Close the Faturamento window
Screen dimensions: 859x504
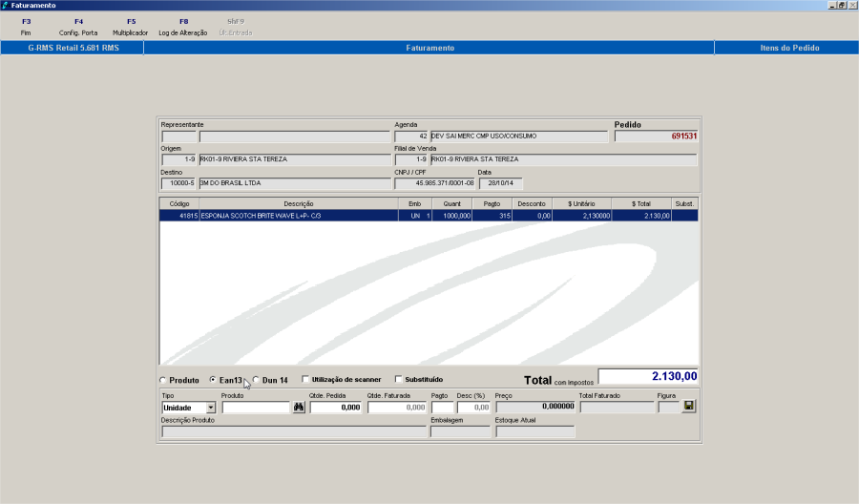[852, 5]
